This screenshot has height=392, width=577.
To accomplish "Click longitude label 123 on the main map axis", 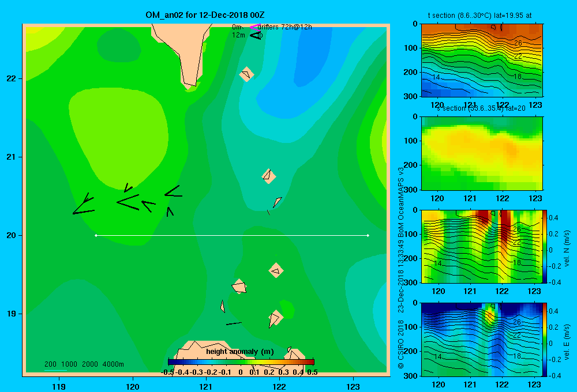I will pos(353,386).
